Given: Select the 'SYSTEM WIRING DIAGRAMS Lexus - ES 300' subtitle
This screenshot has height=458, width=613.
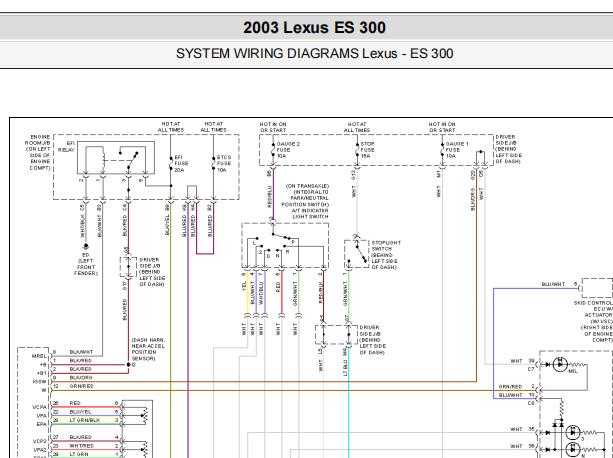Looking at the screenshot, I should (x=314, y=54).
